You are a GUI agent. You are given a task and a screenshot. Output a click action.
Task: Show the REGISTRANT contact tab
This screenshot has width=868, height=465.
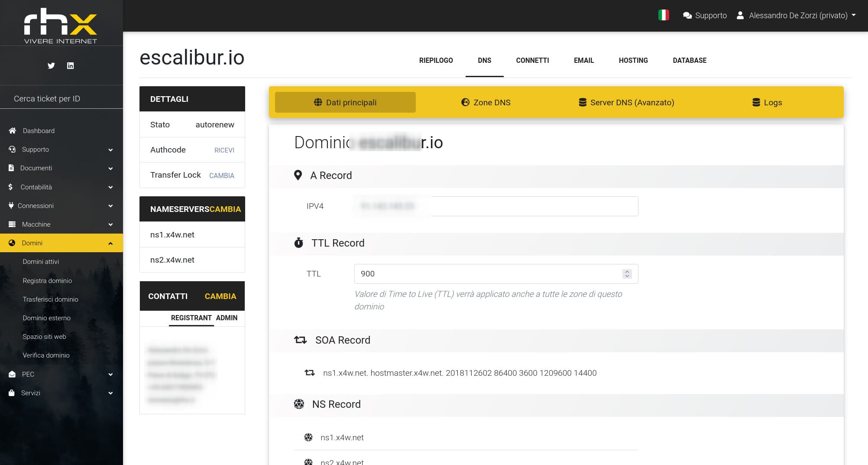(x=191, y=318)
